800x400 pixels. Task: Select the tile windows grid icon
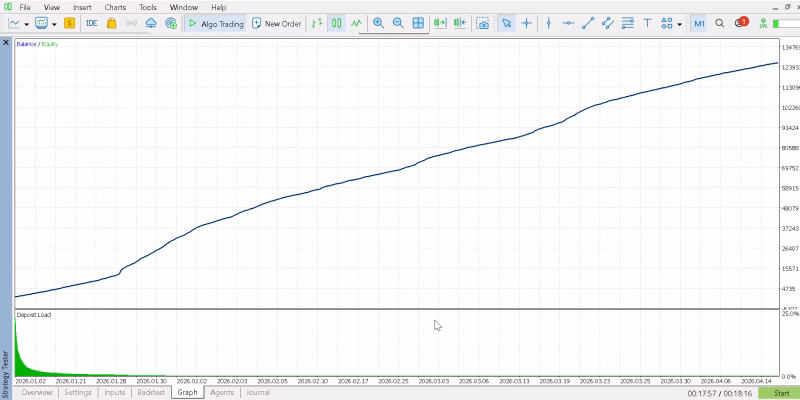pos(418,23)
